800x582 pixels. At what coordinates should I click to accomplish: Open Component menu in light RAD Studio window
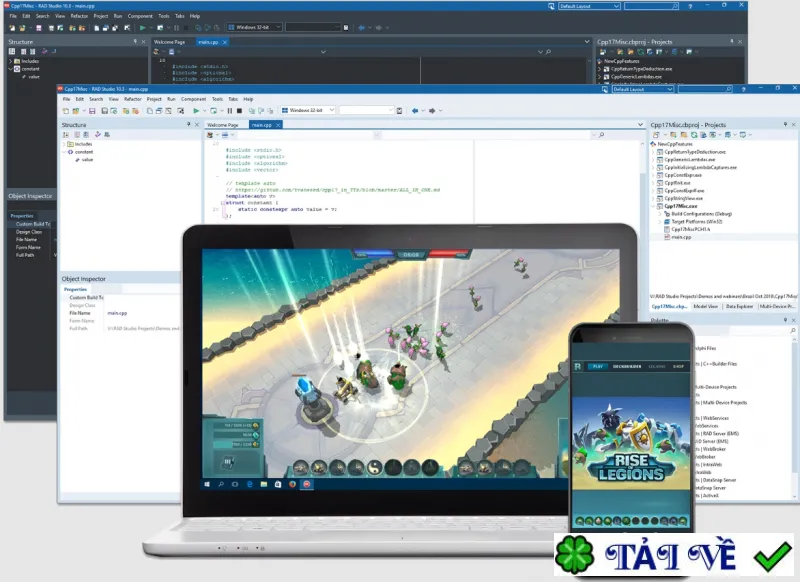pyautogui.click(x=193, y=99)
